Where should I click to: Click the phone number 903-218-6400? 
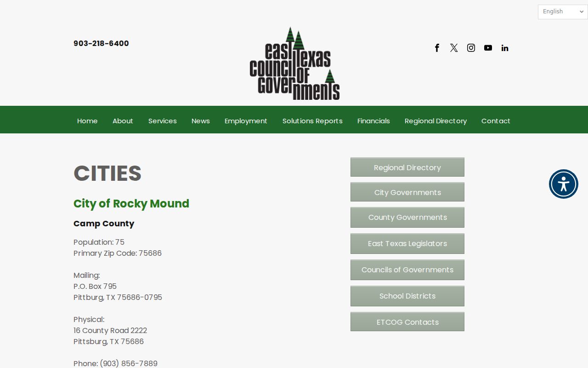click(101, 43)
